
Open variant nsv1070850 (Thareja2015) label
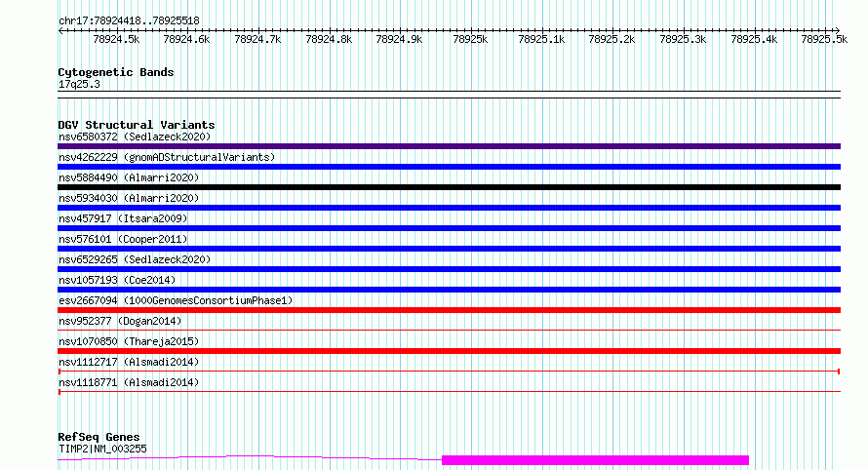129,341
